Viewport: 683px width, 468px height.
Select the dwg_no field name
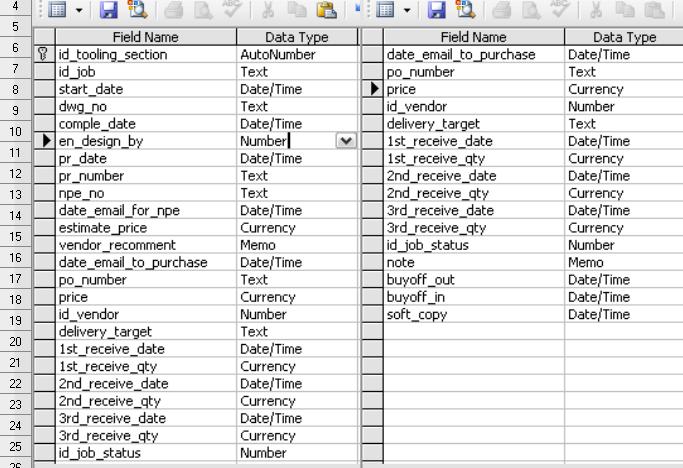click(x=82, y=107)
